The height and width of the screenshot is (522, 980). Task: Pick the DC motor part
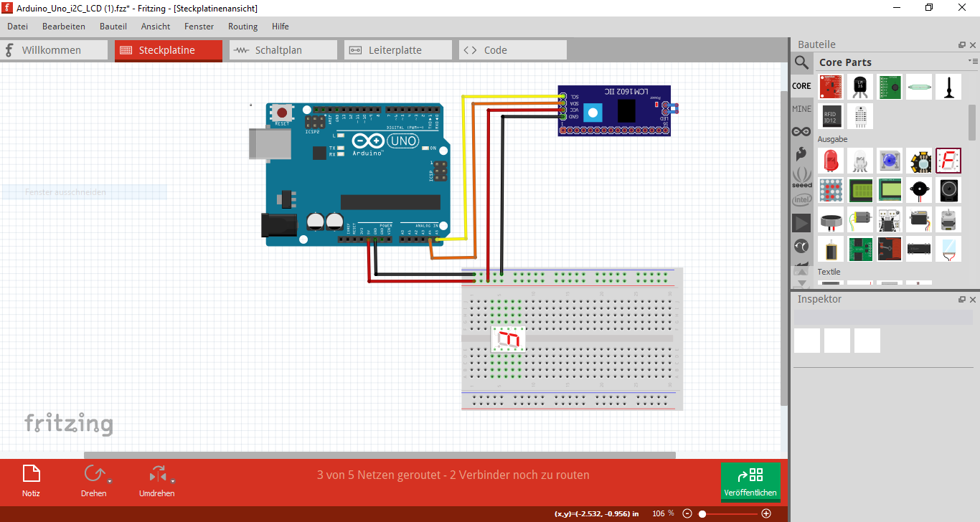[x=860, y=219]
